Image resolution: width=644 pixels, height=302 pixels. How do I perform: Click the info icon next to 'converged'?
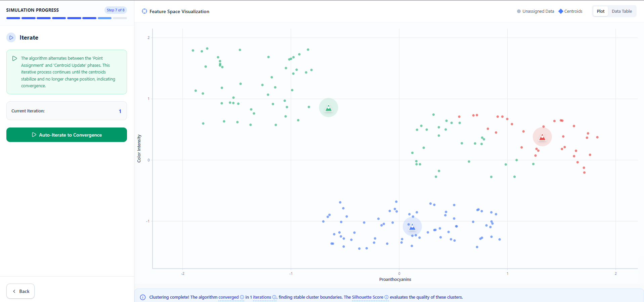coord(242,297)
